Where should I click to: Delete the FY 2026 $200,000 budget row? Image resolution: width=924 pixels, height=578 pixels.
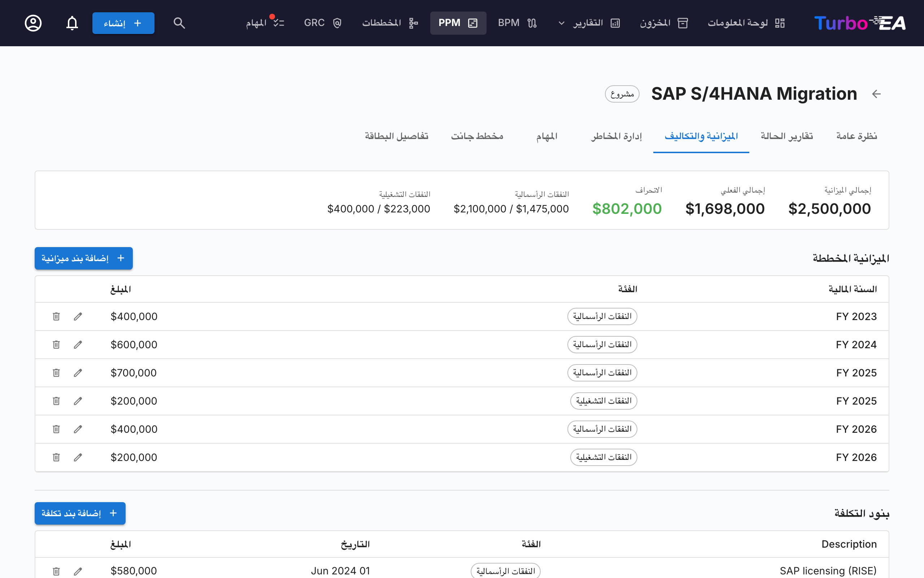click(56, 457)
